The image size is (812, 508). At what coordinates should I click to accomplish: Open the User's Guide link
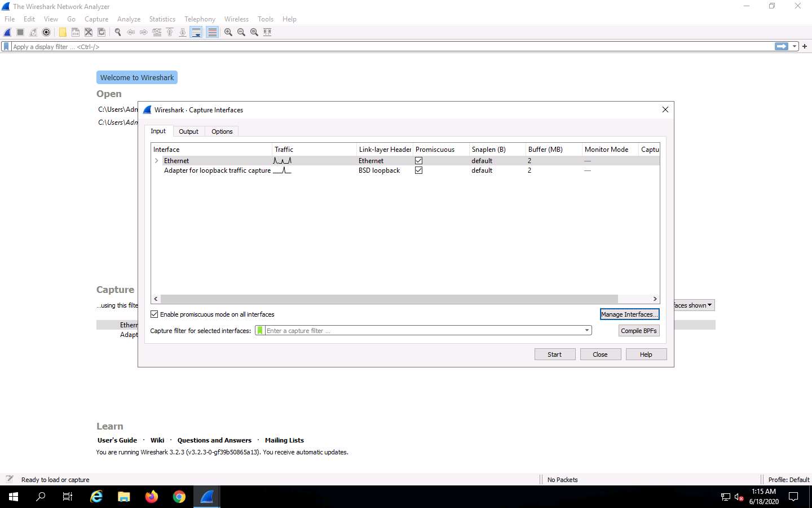117,440
